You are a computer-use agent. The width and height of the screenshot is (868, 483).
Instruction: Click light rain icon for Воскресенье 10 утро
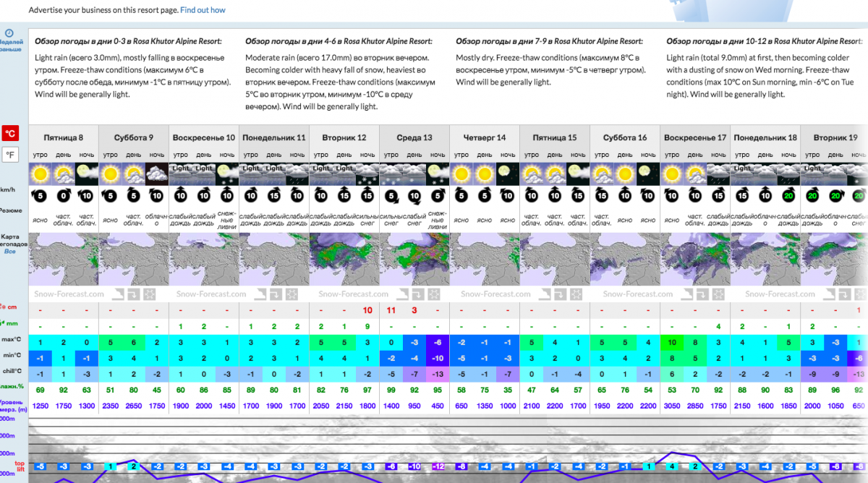[x=180, y=174]
